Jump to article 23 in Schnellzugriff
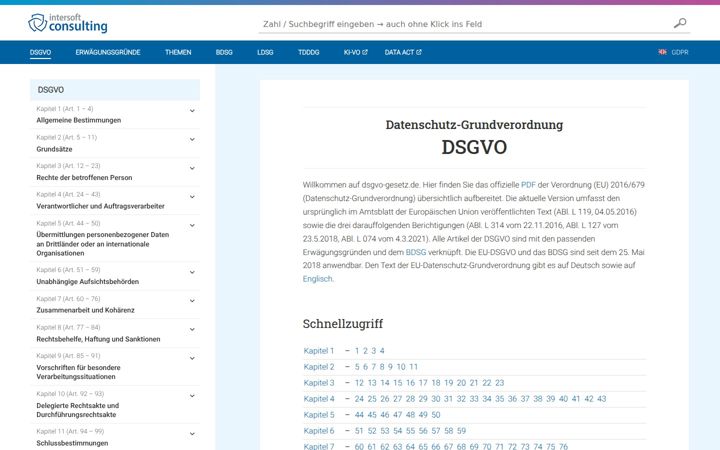 (x=500, y=383)
